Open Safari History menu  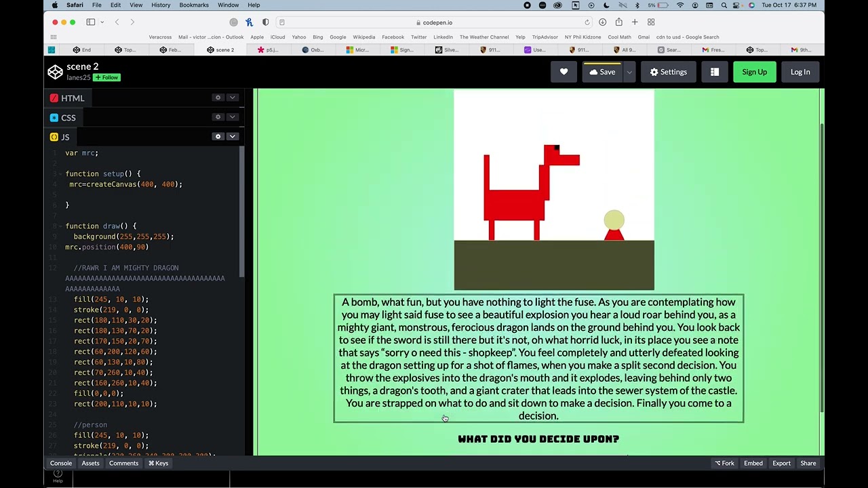coord(161,5)
